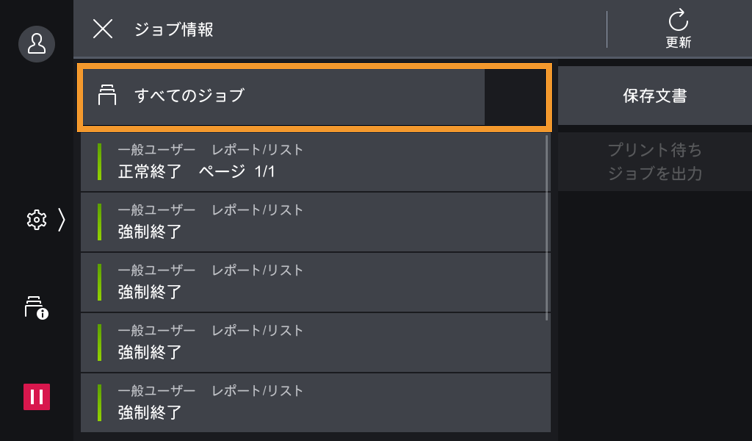Click the 保存文書 button
Image resolution: width=752 pixels, height=441 pixels.
(654, 97)
